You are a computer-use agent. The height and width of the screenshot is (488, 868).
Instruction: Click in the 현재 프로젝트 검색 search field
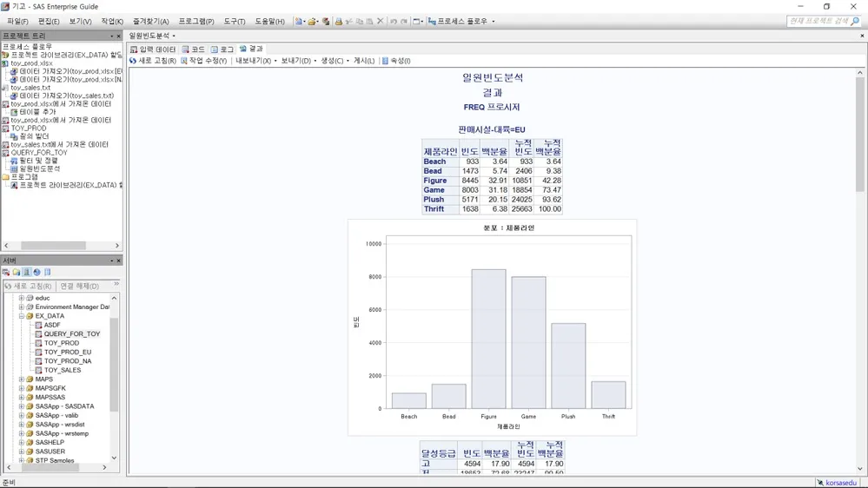[x=818, y=21]
